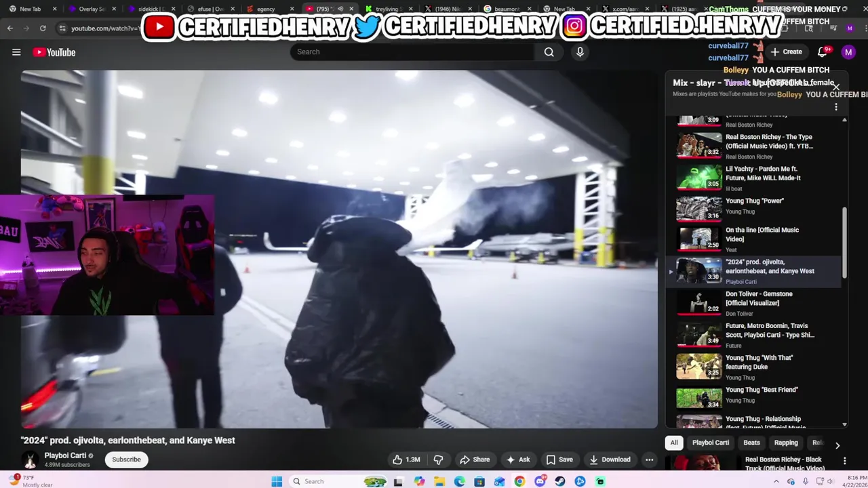Viewport: 868px width, 488px height.
Task: Go to the YouTube home logo
Action: pyautogui.click(x=54, y=52)
